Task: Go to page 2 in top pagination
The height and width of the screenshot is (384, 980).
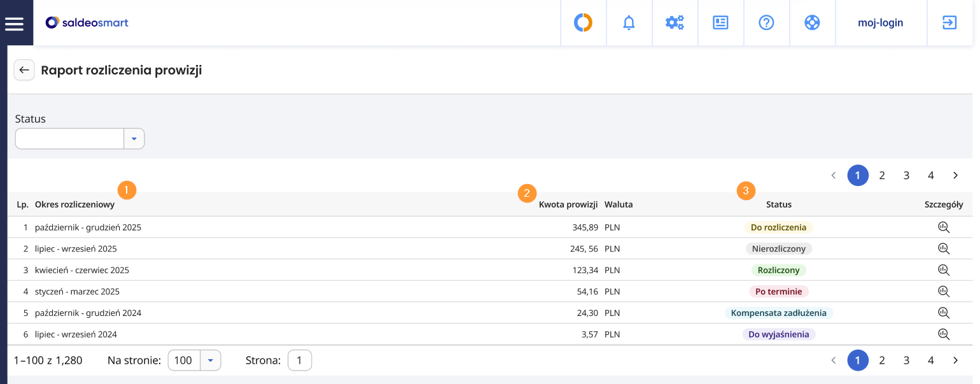Action: 882,175
